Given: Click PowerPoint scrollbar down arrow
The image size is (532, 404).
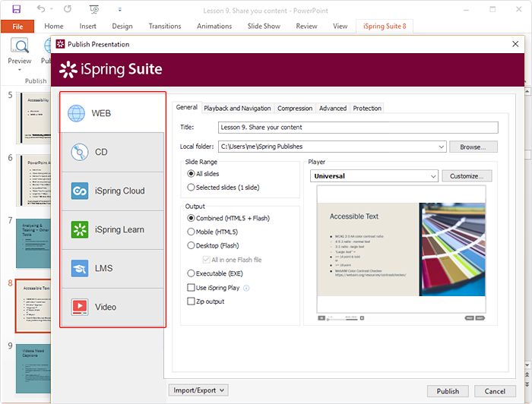Looking at the screenshot, I should (527, 365).
